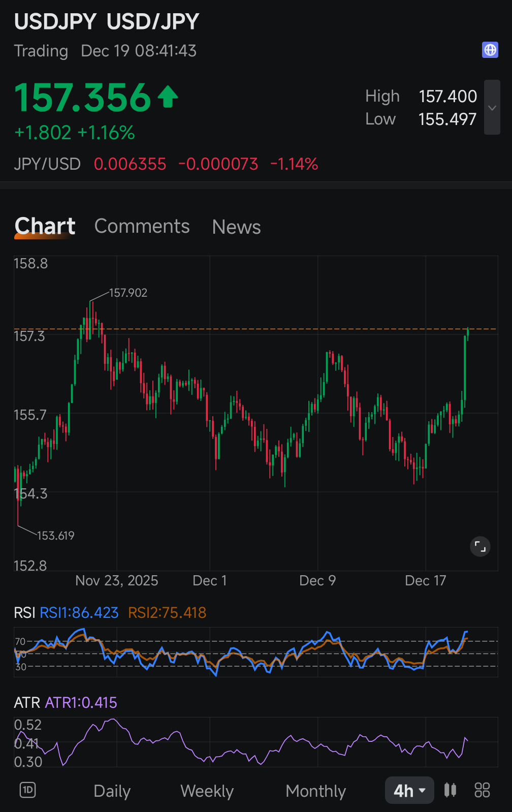Tap the ATR 0.52 scale label
The width and height of the screenshot is (512, 812).
[x=28, y=725]
